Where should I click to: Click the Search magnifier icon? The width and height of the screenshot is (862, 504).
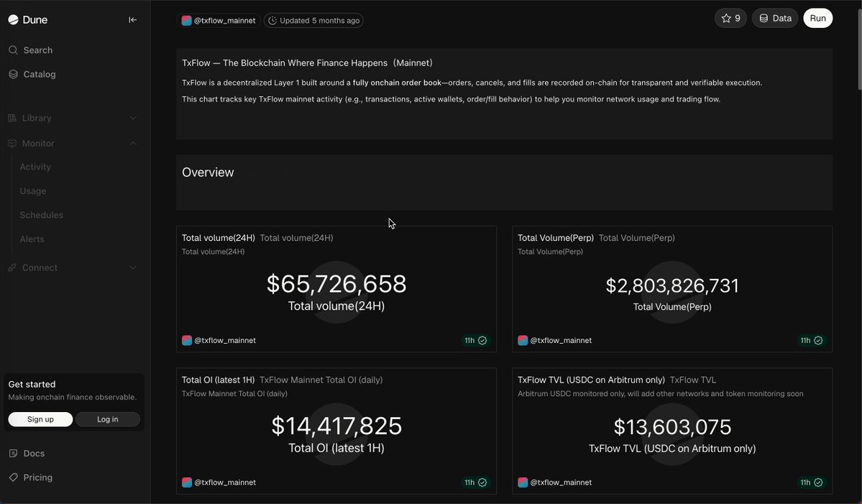coord(13,50)
